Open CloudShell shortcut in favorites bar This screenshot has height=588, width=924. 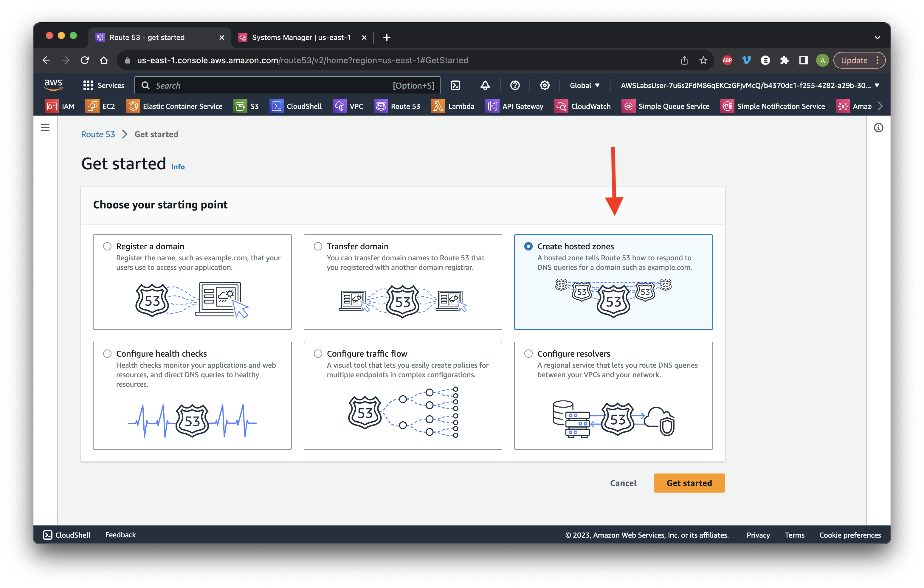pos(295,106)
